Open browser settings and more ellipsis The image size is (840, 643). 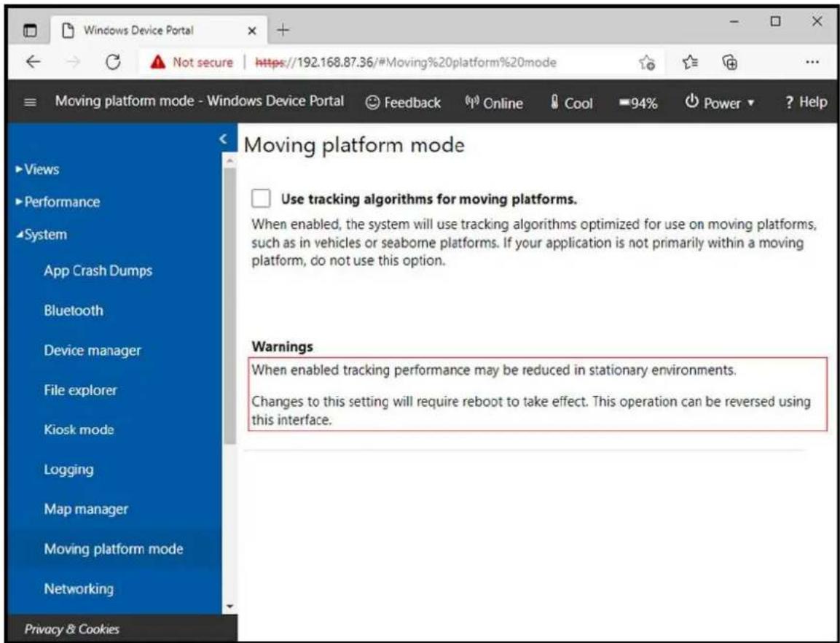click(812, 62)
